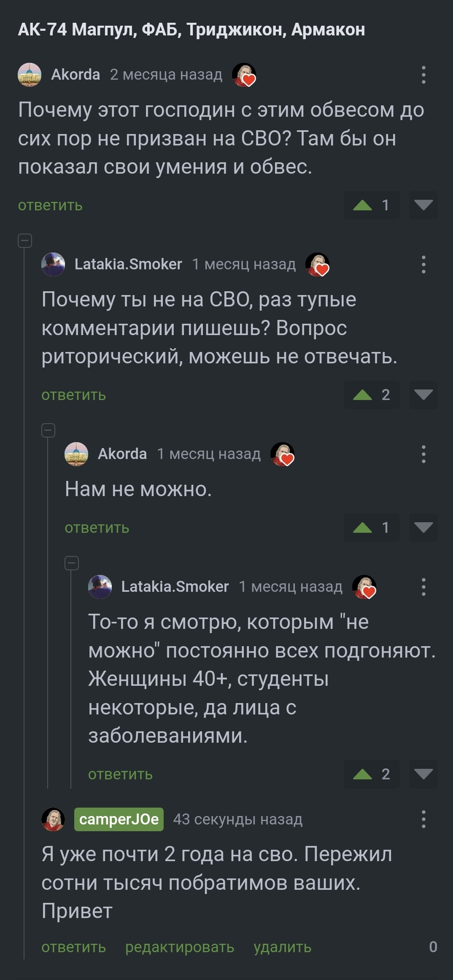Downvote Latakia.Smoker's "То-то я смотрю" reply
The width and height of the screenshot is (453, 980).
(423, 774)
